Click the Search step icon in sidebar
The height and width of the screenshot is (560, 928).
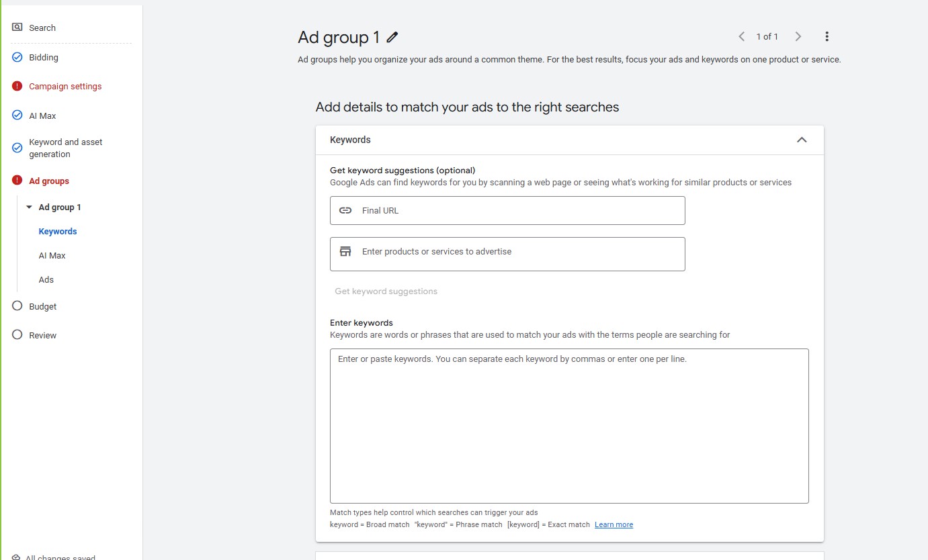click(17, 28)
